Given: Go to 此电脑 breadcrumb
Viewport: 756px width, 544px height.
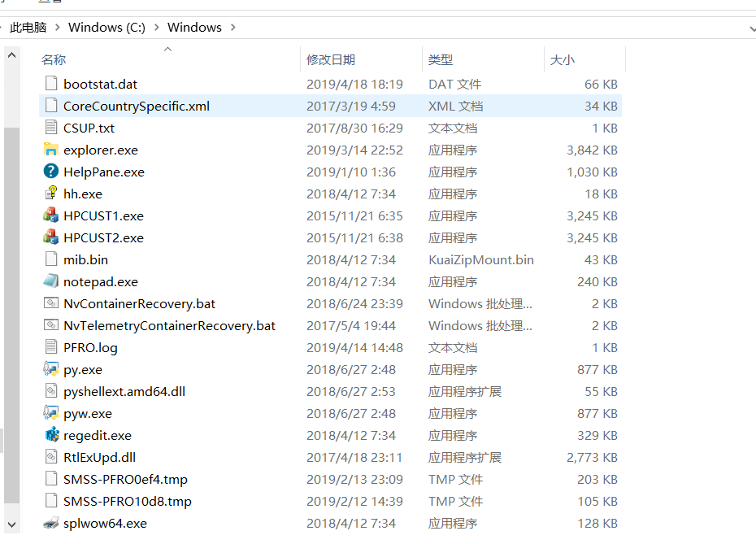Looking at the screenshot, I should point(28,28).
